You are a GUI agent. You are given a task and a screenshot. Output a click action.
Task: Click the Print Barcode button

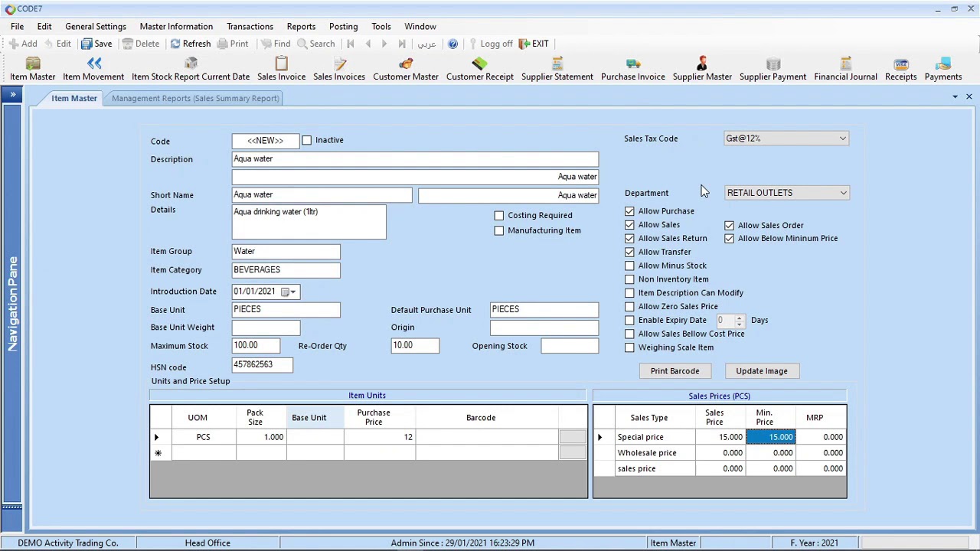675,371
